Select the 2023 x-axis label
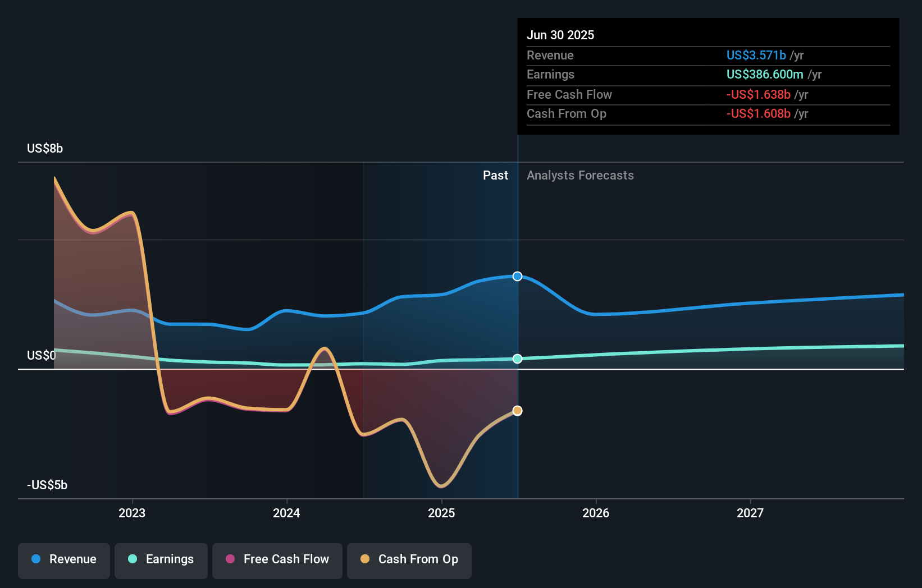Screen dimensions: 922x588 click(132, 513)
